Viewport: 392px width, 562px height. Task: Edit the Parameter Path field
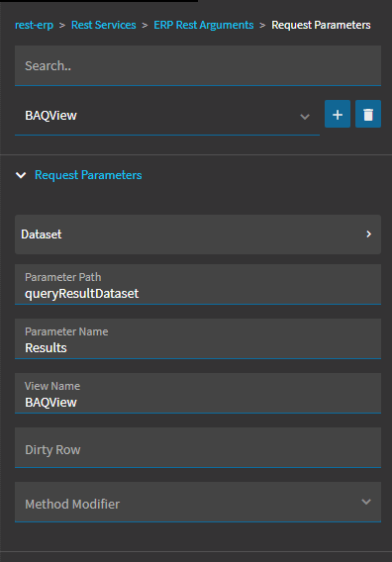198,285
